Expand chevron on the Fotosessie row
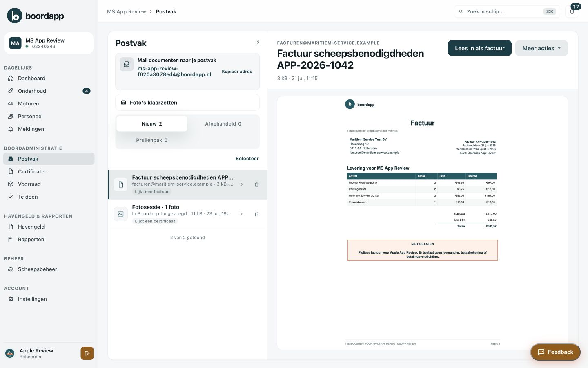 (x=241, y=214)
